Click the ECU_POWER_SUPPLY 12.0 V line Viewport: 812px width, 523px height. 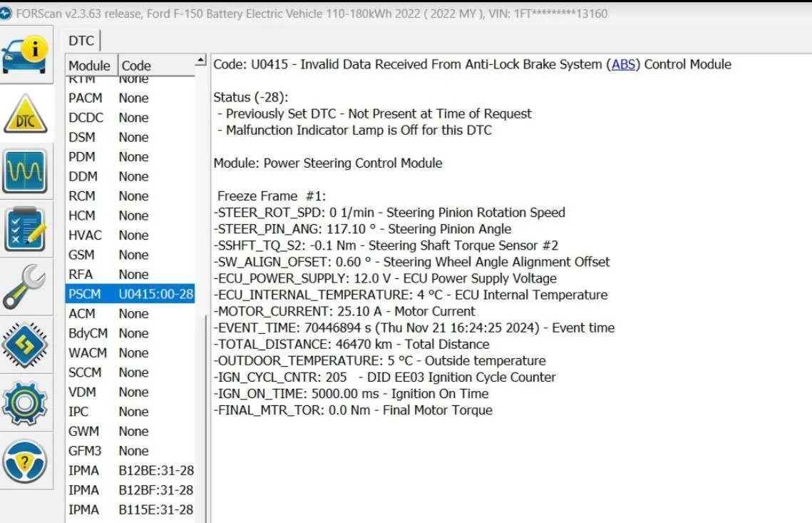coord(385,278)
